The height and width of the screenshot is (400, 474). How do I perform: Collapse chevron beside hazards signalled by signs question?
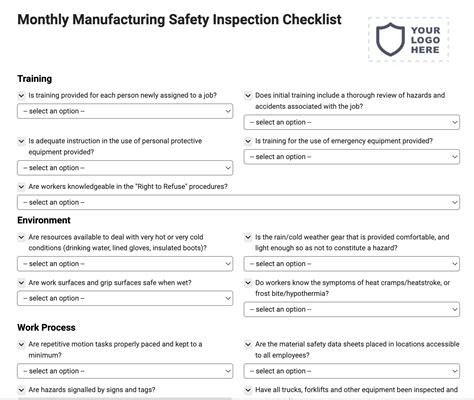(x=21, y=390)
